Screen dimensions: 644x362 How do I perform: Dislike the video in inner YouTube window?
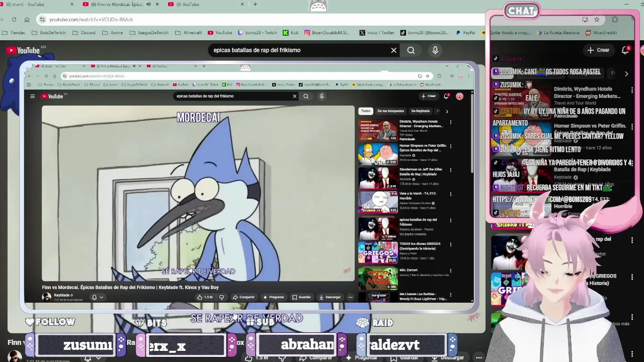point(221,297)
